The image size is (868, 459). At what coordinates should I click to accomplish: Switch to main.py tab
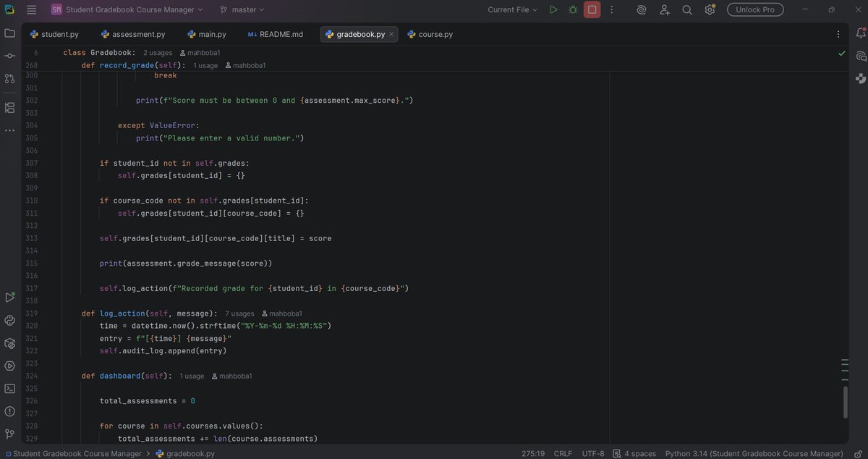(x=207, y=34)
